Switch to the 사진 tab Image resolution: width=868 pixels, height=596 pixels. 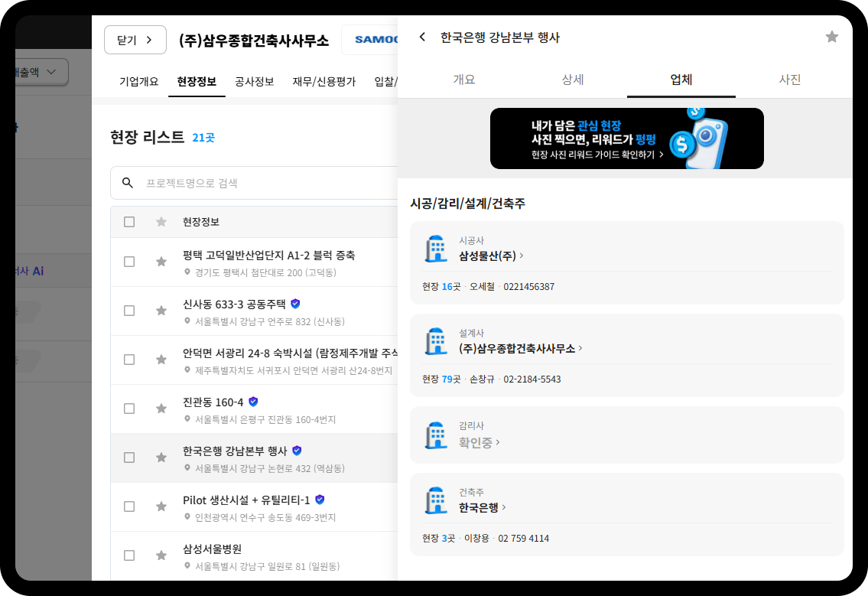(x=790, y=80)
